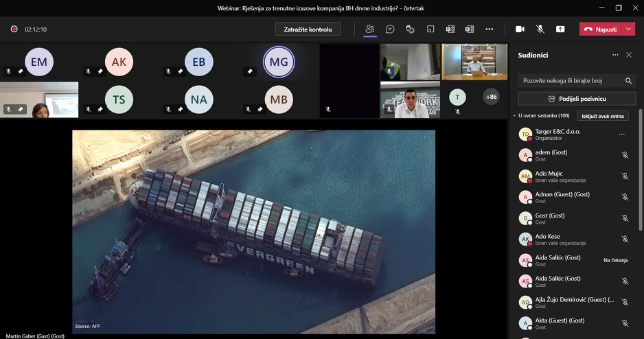
Task: Open more options in Sudionici panel header
Action: pyautogui.click(x=615, y=55)
